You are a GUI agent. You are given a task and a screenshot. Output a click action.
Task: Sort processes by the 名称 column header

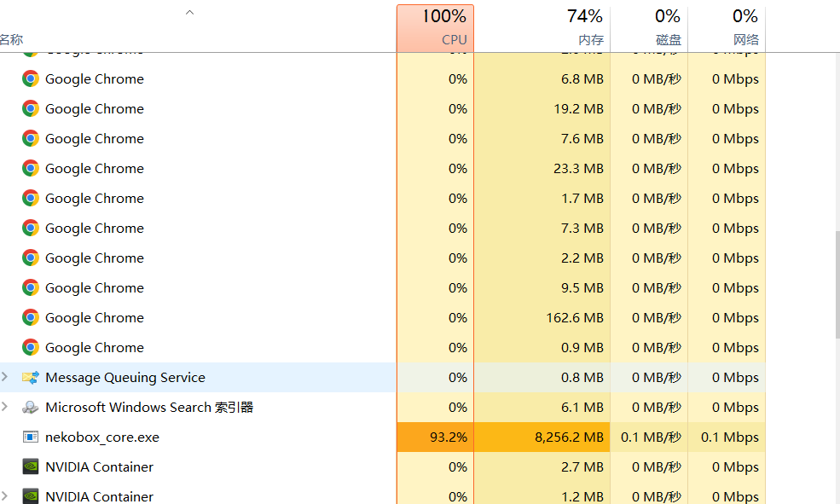[x=11, y=39]
